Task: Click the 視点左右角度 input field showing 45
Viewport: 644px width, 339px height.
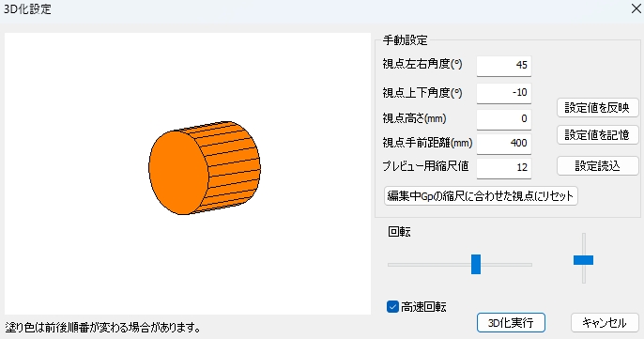Action: (x=504, y=66)
